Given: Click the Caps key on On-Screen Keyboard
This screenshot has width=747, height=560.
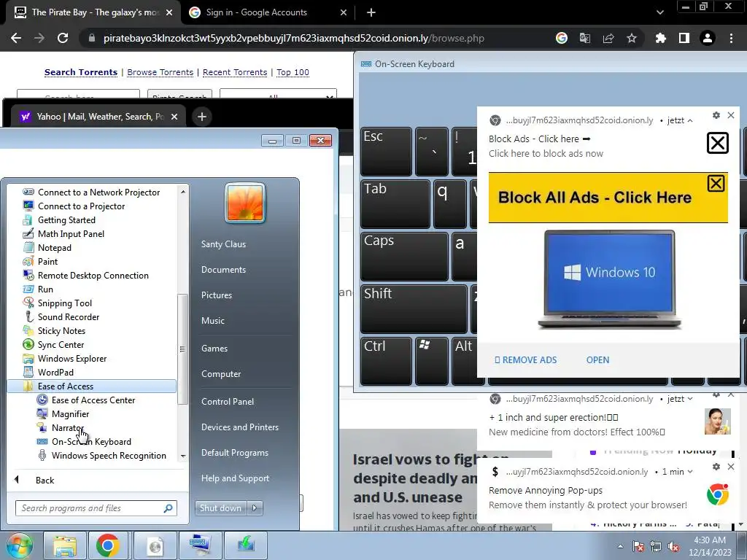Looking at the screenshot, I should tap(404, 256).
